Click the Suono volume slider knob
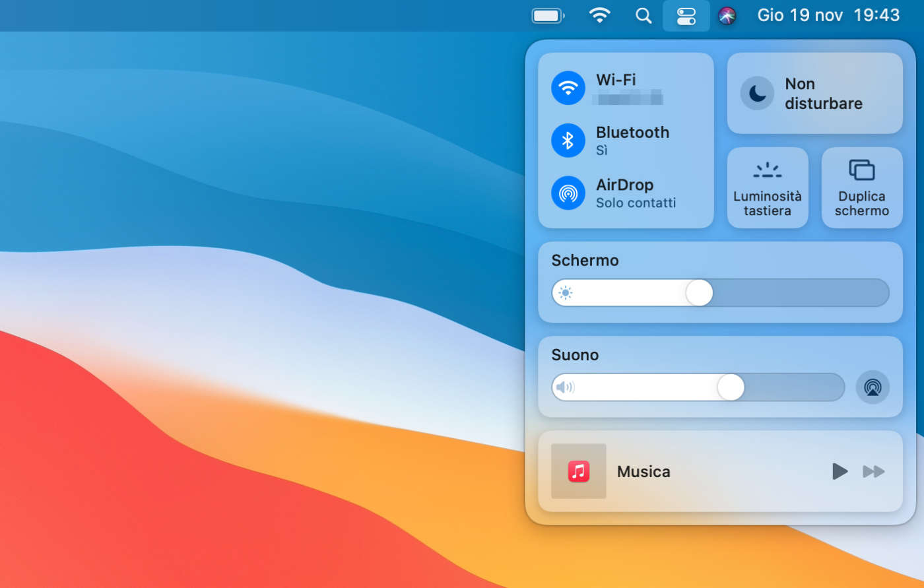 [731, 387]
